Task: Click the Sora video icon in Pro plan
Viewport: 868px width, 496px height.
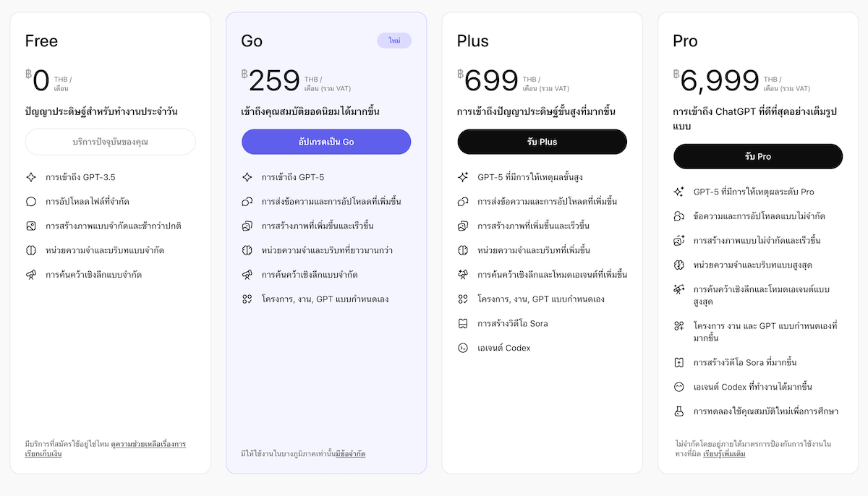Action: 679,362
